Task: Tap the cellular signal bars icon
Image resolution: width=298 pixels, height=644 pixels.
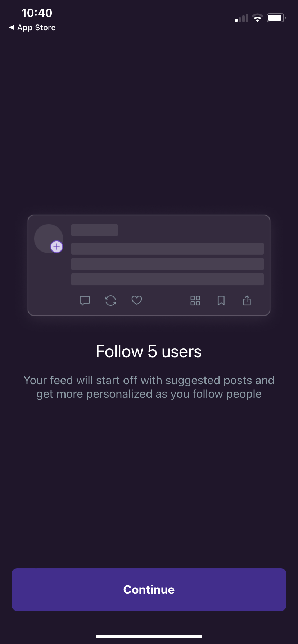Action: click(x=241, y=18)
